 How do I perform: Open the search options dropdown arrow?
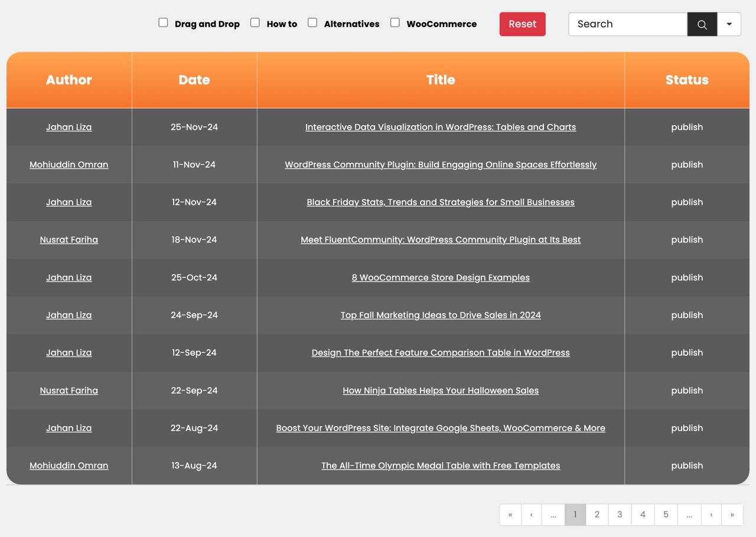click(x=729, y=24)
